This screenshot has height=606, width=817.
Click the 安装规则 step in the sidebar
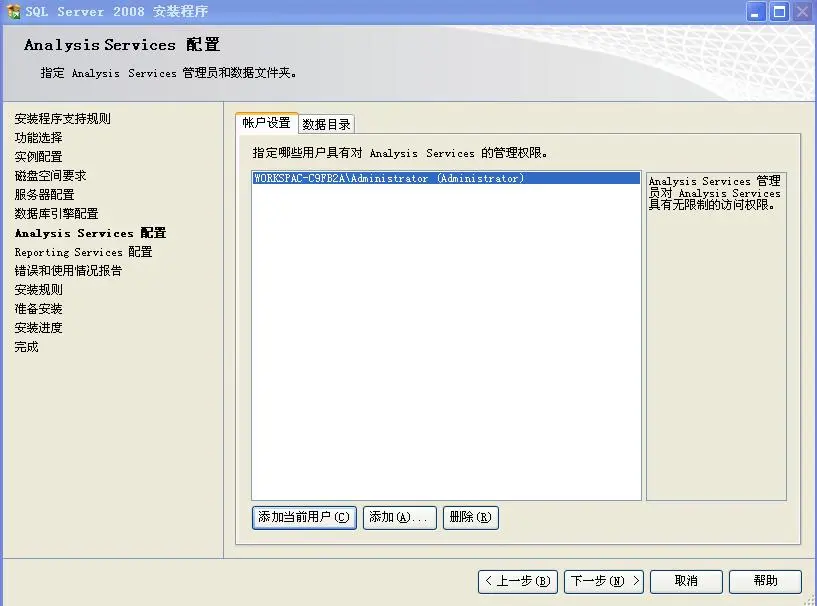coord(39,290)
